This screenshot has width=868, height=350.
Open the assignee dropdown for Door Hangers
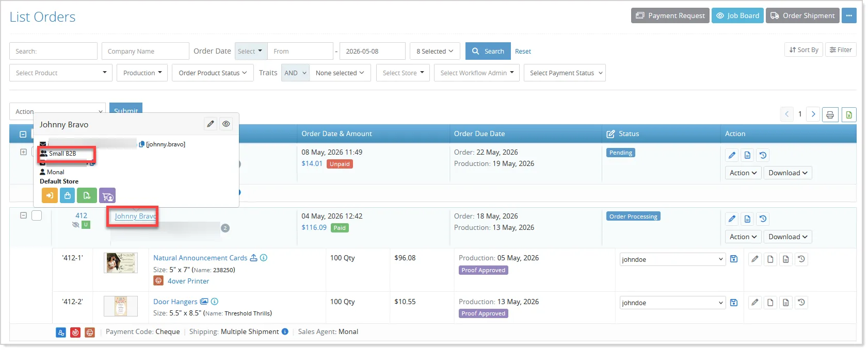pyautogui.click(x=672, y=303)
